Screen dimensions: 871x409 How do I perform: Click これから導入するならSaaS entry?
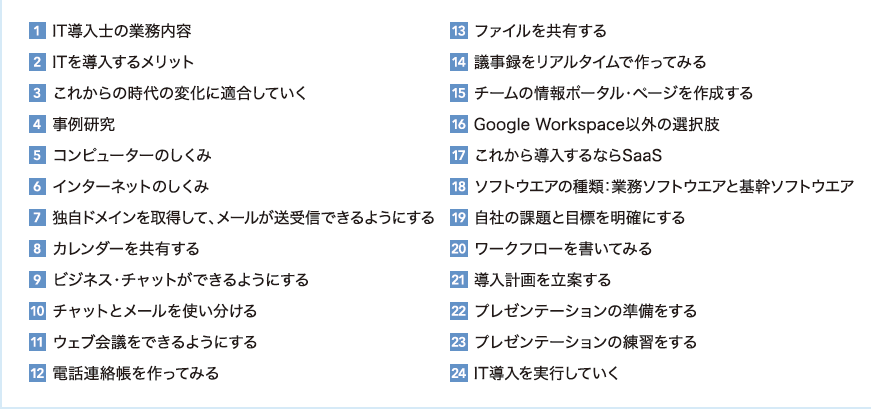[568, 156]
